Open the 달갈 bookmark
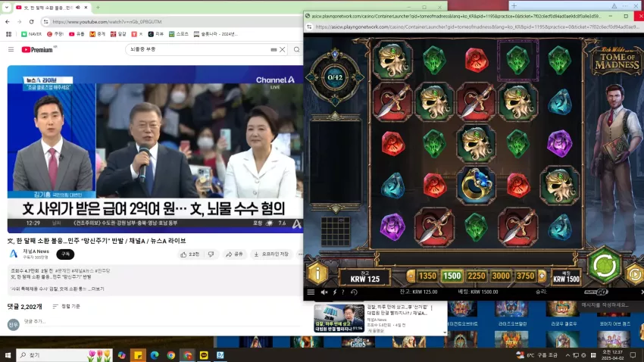Screen dimensions: 644x362 (118, 34)
